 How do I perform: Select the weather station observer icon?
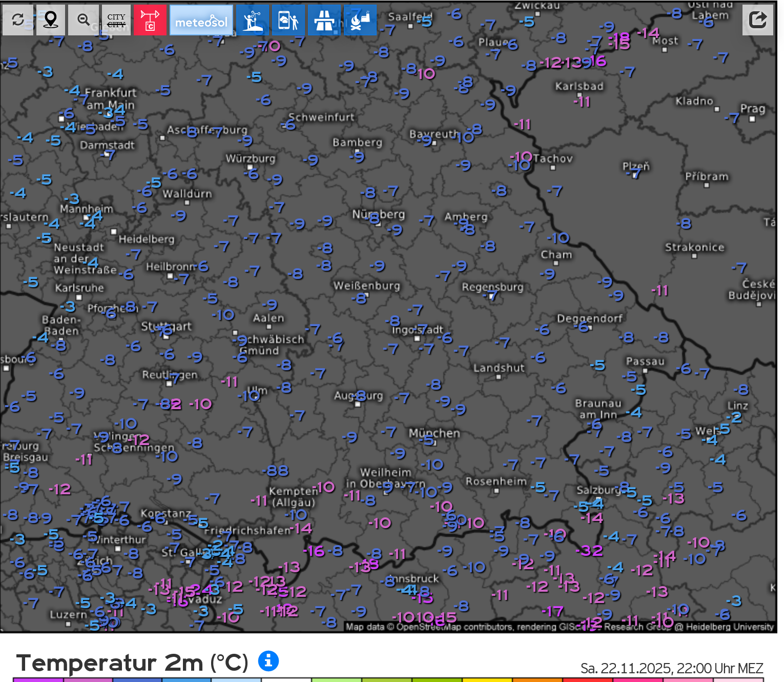252,20
